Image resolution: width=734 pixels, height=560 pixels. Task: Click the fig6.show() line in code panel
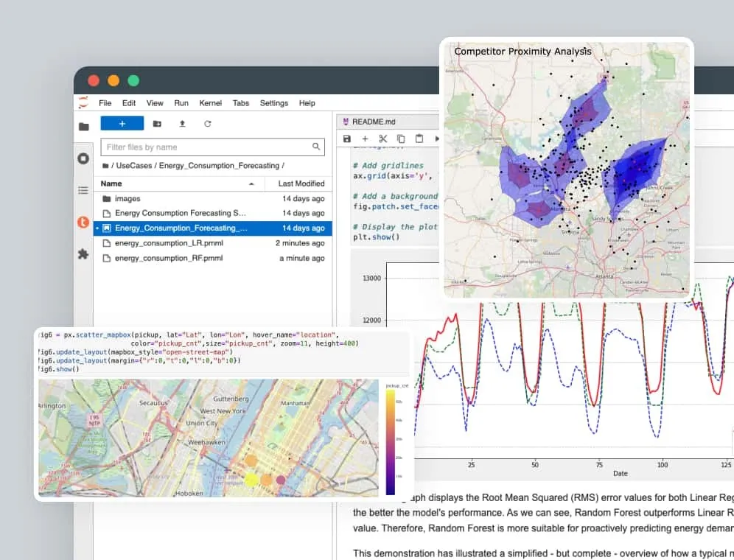click(58, 369)
